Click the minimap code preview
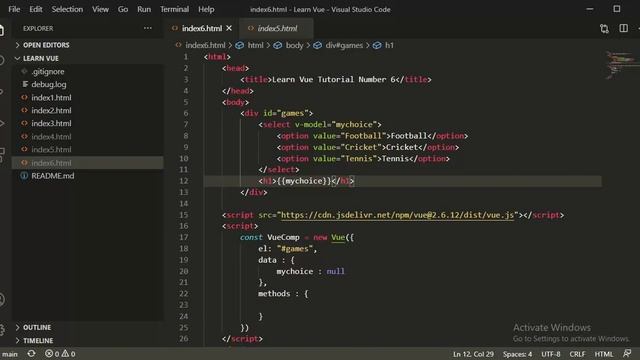The height and width of the screenshot is (360, 640). coord(622,64)
